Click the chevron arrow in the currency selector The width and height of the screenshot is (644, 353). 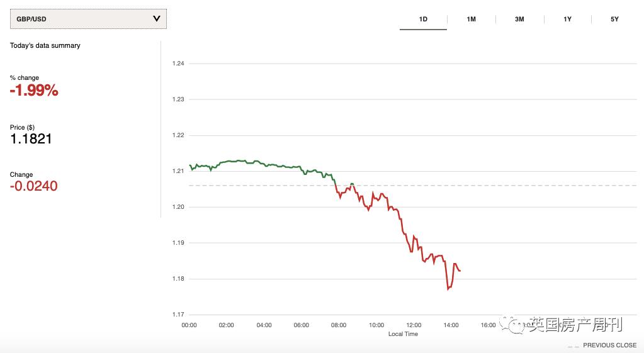click(157, 19)
